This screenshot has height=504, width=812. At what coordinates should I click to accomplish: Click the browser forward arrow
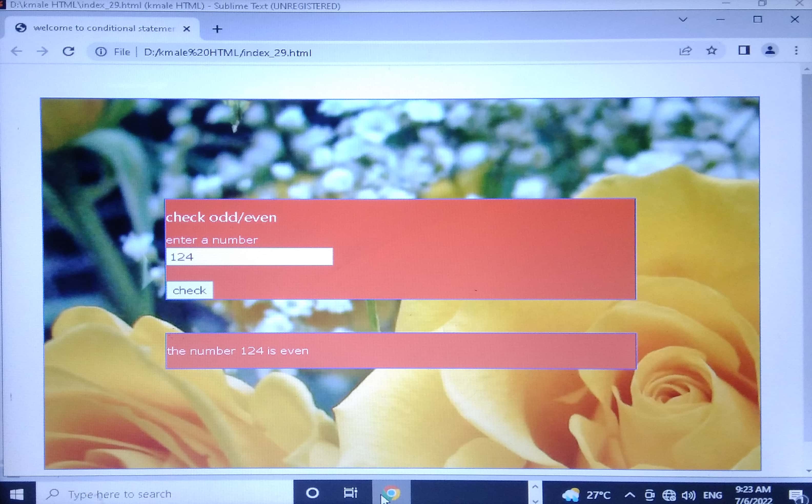click(42, 52)
